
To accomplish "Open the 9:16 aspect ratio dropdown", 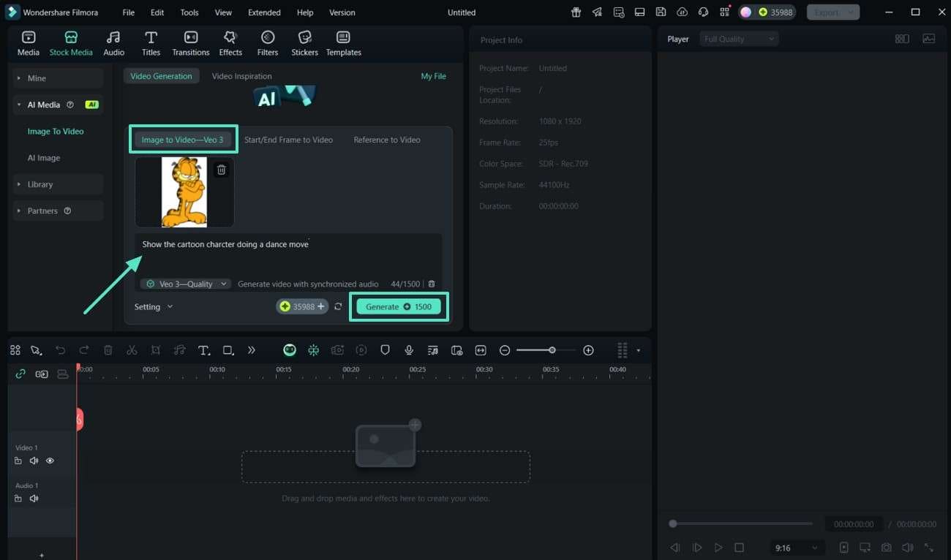I will (796, 548).
